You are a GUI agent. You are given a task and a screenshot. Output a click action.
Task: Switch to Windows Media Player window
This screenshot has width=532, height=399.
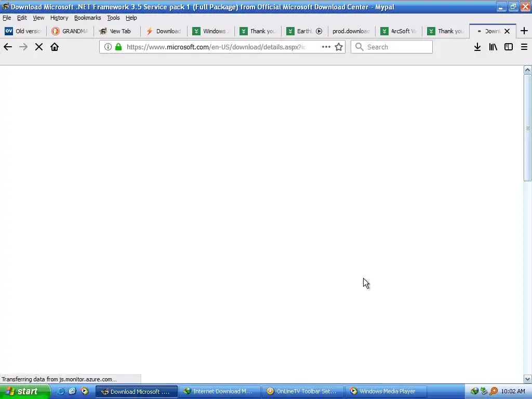pos(386,392)
